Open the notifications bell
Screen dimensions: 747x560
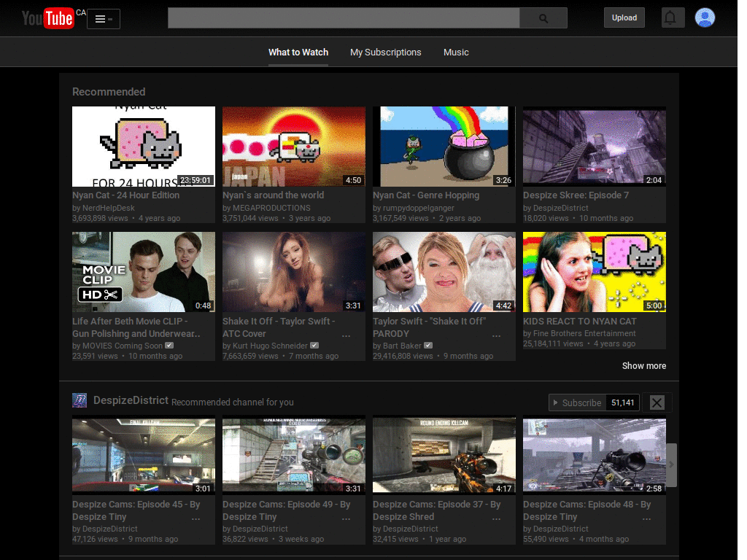[672, 18]
